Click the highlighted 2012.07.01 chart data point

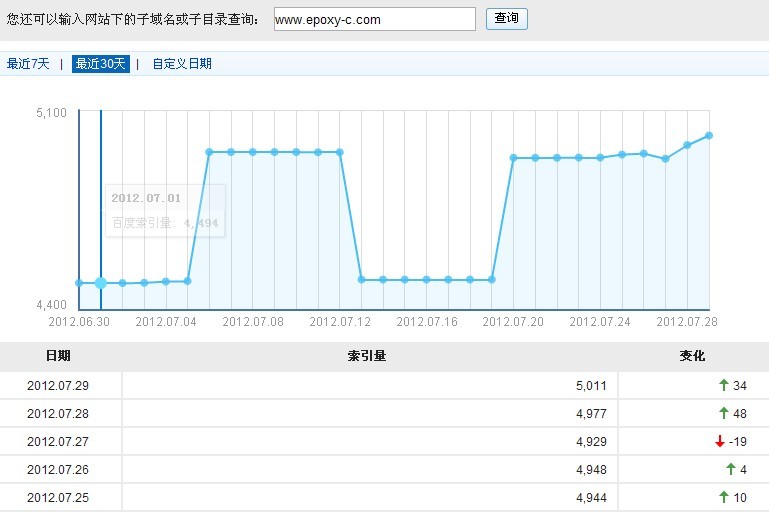pos(101,283)
